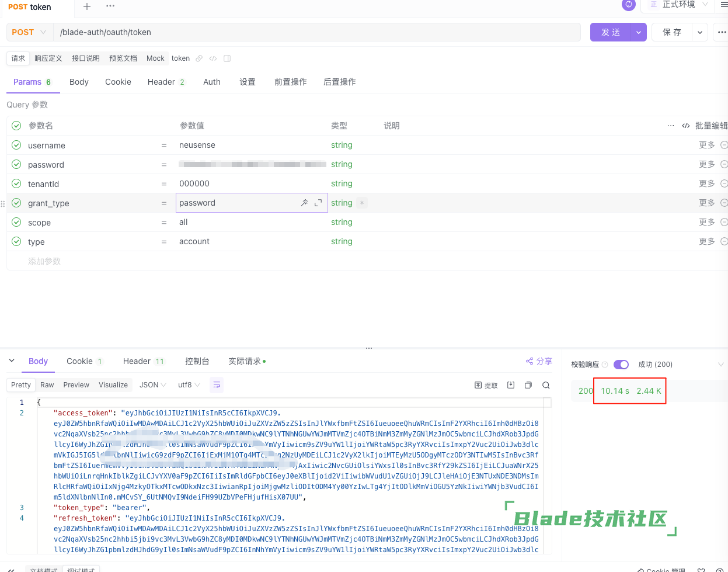Screen dimensions: 728x572
Task: Open the column options ellipsis in params header
Action: pos(671,126)
